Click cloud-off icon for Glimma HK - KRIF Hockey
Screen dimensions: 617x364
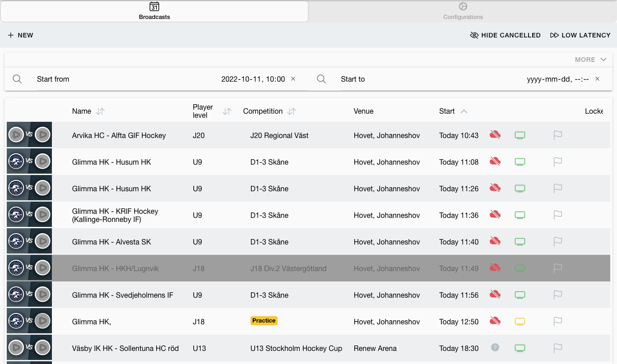(495, 215)
